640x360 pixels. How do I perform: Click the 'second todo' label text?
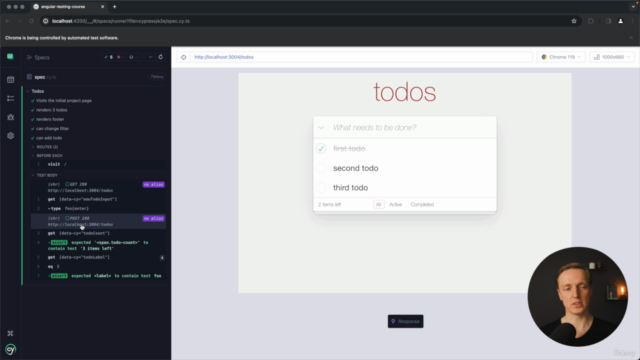click(x=356, y=168)
